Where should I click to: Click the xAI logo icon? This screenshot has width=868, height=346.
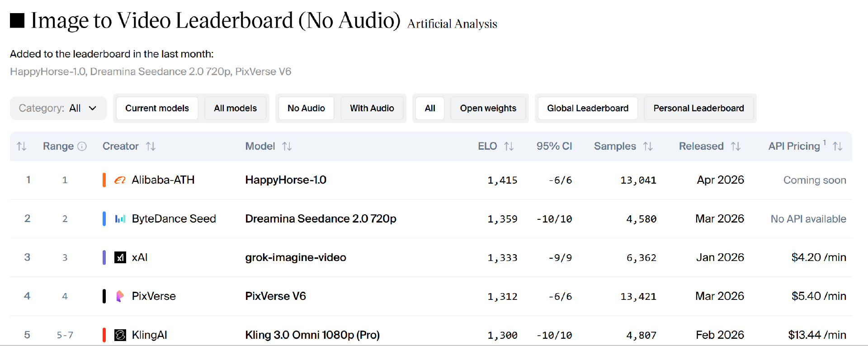[120, 258]
